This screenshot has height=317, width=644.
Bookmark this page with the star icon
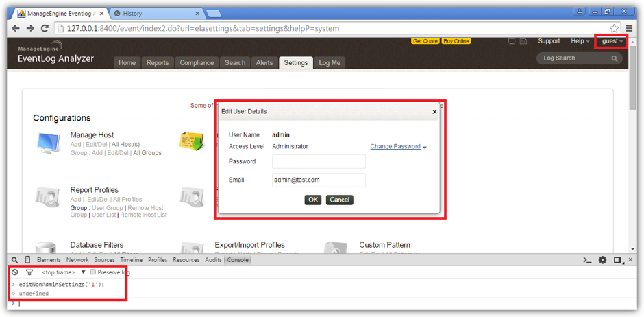(614, 28)
